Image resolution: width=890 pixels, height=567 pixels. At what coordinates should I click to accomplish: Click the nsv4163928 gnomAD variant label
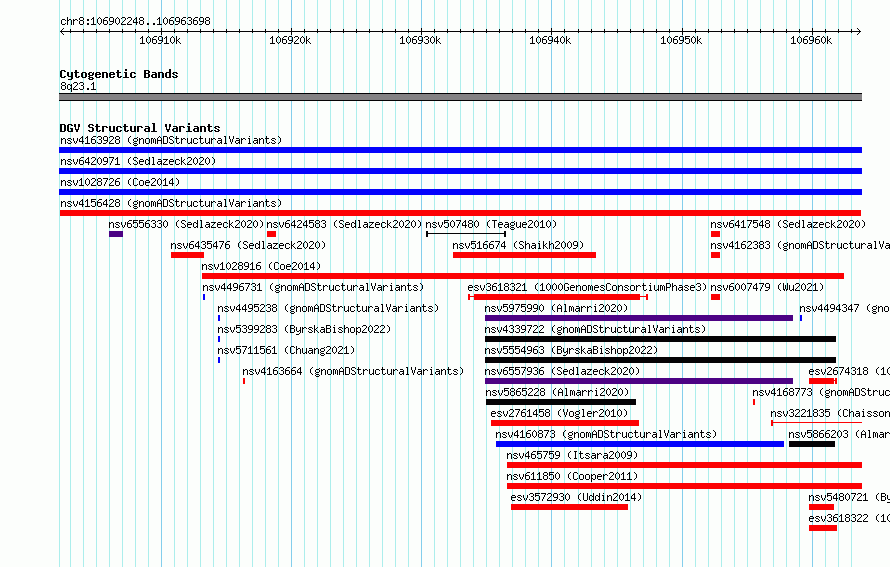pos(171,140)
